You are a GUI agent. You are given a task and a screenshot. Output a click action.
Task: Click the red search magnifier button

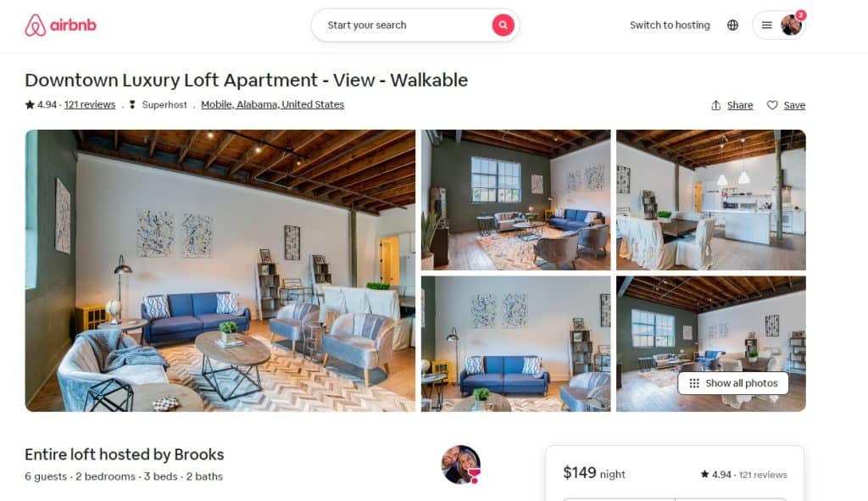coord(503,25)
